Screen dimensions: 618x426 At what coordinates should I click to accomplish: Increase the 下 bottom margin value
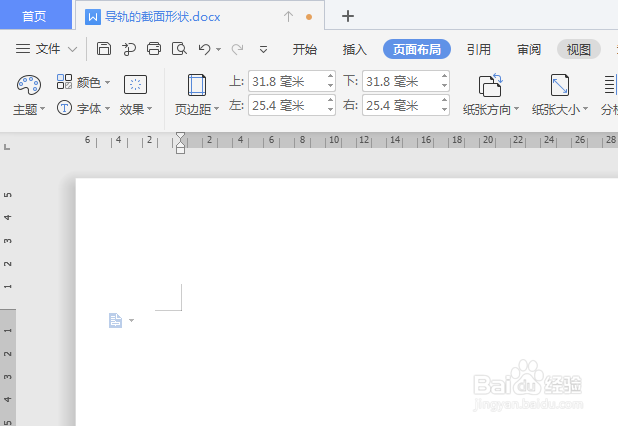445,76
